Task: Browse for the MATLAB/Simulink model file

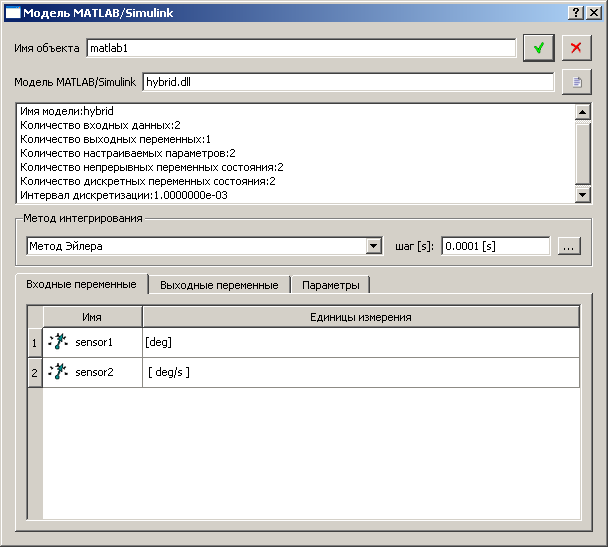Action: [577, 82]
